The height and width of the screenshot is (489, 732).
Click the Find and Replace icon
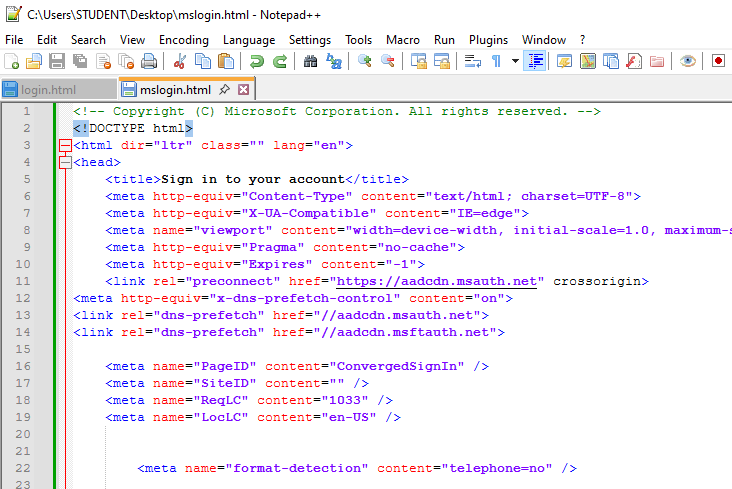point(334,61)
